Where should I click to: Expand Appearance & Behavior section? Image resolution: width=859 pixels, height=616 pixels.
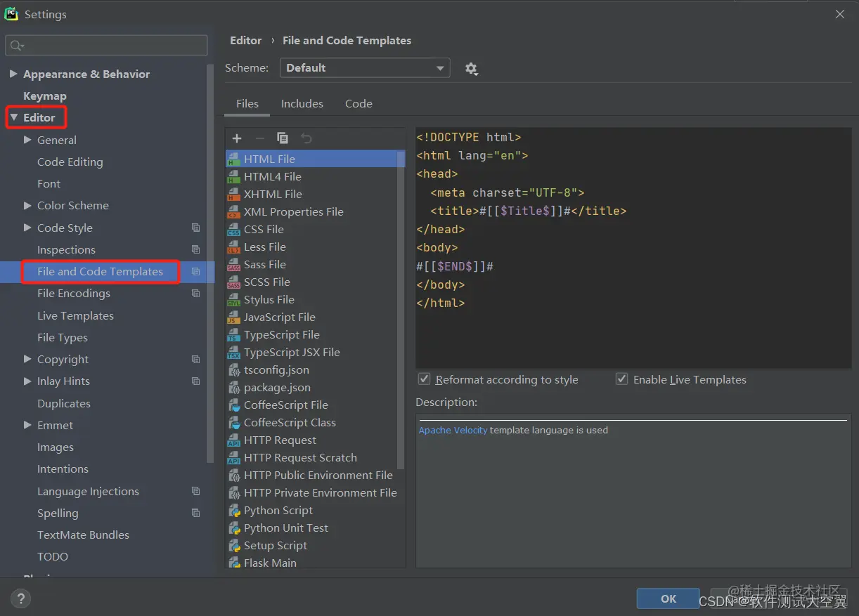point(13,74)
